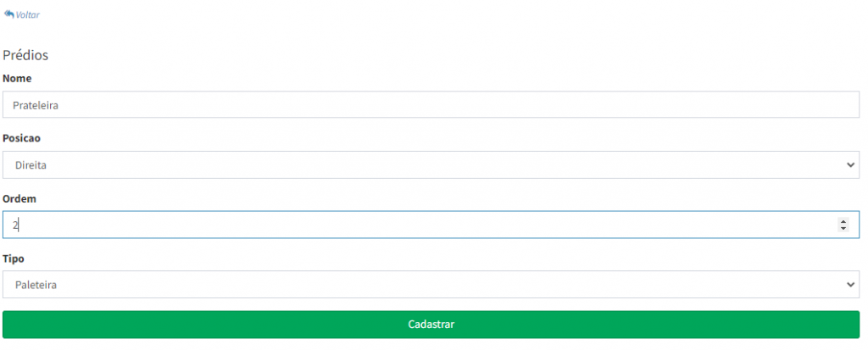Click the Tipo dropdown chevron arrow
This screenshot has width=868, height=350.
click(851, 285)
